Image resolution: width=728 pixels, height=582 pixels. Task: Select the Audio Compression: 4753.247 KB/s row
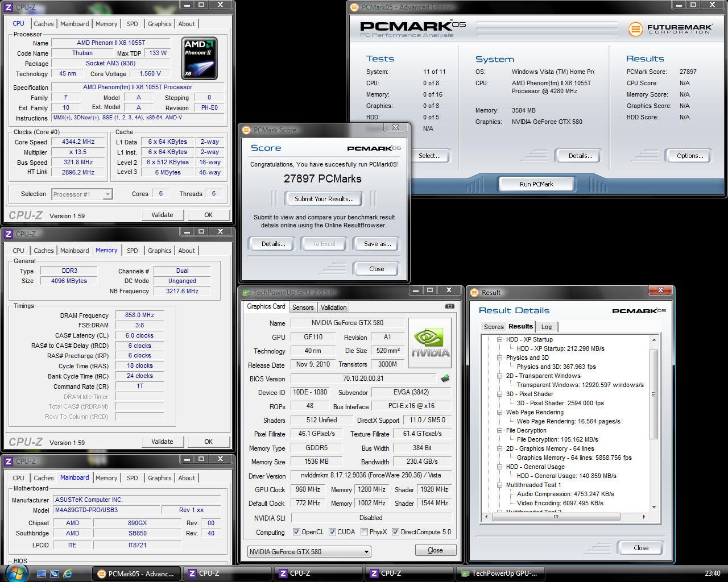pyautogui.click(x=565, y=494)
